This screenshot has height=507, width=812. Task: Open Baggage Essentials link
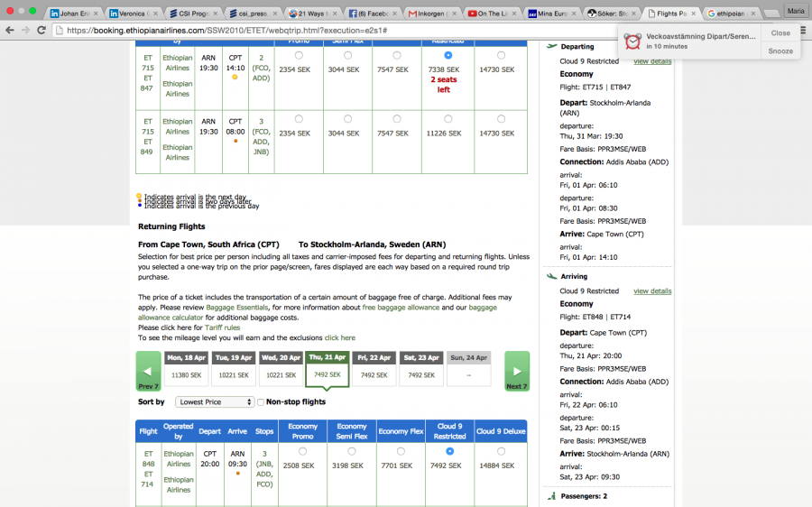pyautogui.click(x=236, y=308)
